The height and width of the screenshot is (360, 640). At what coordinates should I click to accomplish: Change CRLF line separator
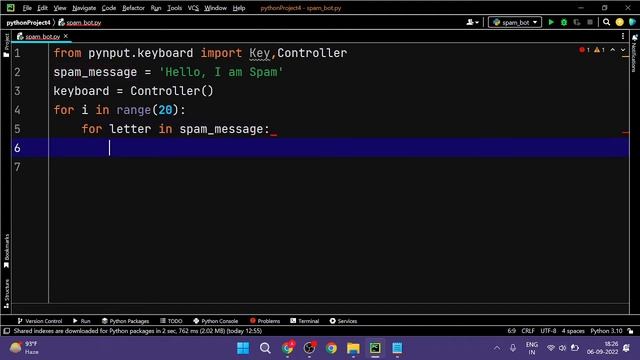528,331
